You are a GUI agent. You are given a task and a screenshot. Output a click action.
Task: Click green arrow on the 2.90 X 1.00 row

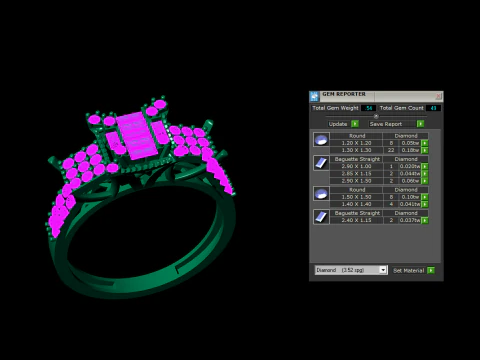tap(425, 166)
